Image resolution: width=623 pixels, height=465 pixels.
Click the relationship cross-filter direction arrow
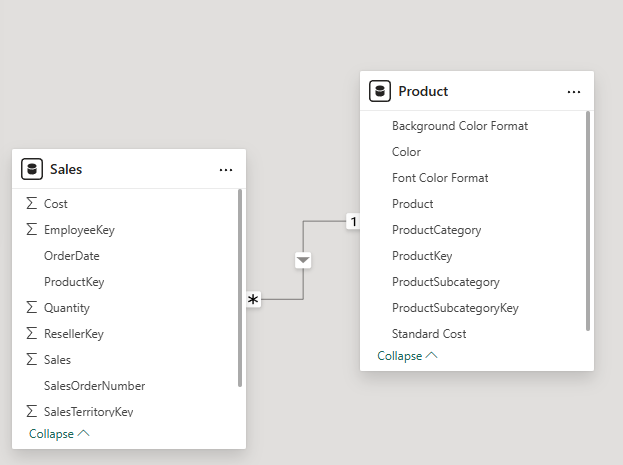click(304, 260)
